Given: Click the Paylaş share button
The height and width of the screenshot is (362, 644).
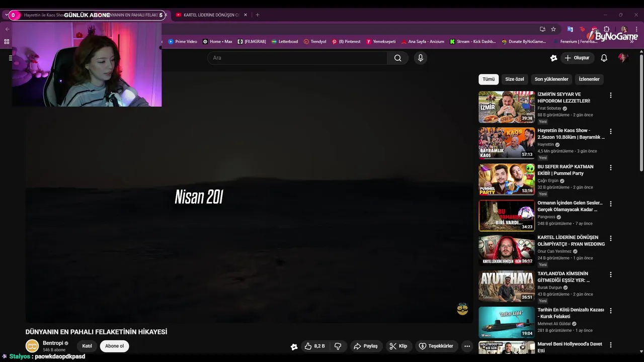Looking at the screenshot, I should [x=365, y=346].
